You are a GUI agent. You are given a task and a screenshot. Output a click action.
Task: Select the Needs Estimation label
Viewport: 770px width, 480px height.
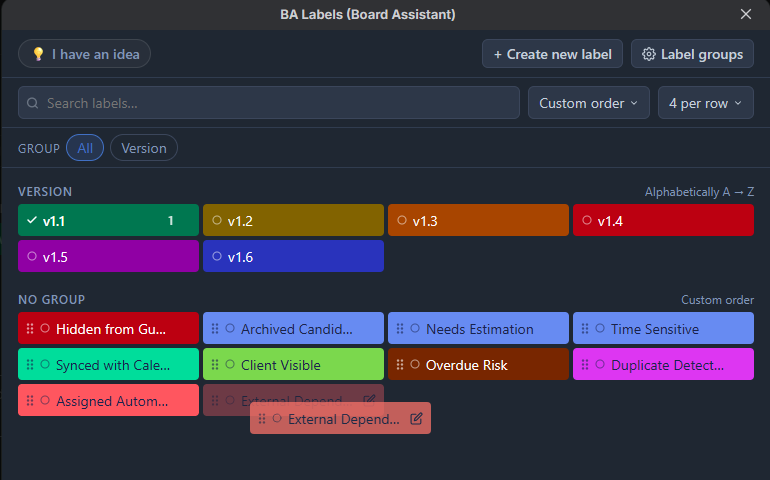[478, 328]
